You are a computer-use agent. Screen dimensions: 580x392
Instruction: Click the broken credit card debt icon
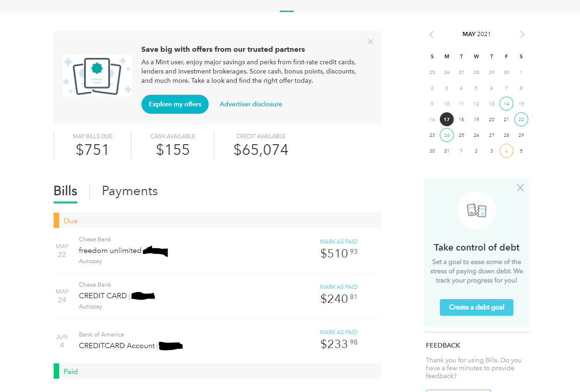476,210
